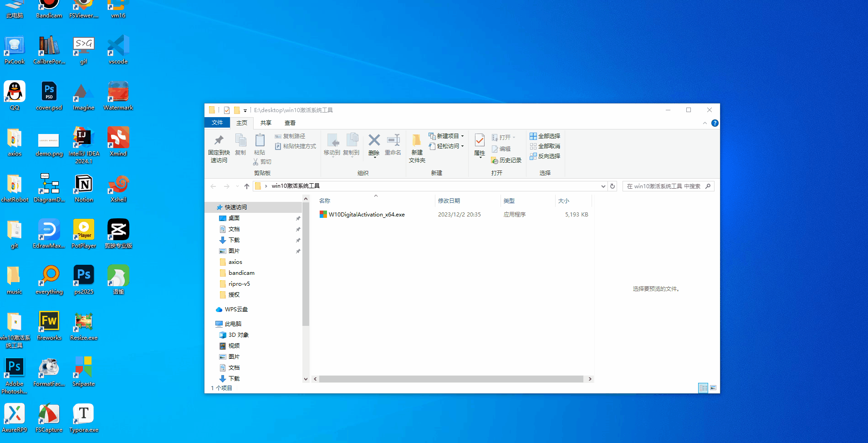868x443 pixels.
Task: Click New Folder (新建文件夹) icon
Action: click(417, 141)
